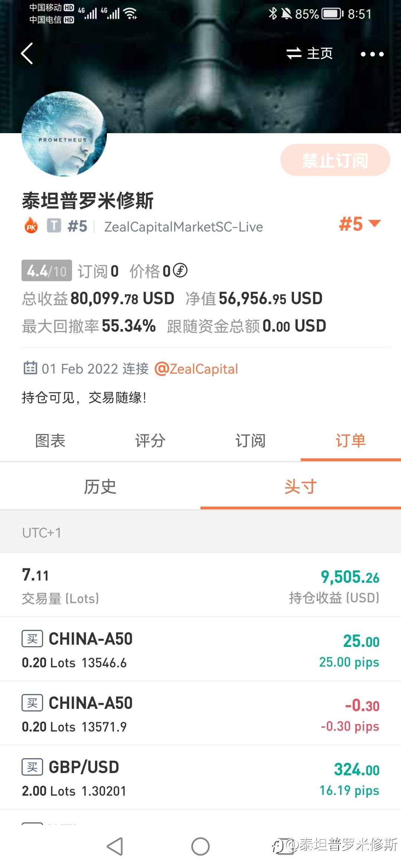This screenshot has width=401, height=868.
Task: Open the @ZealCapital link
Action: tap(196, 369)
